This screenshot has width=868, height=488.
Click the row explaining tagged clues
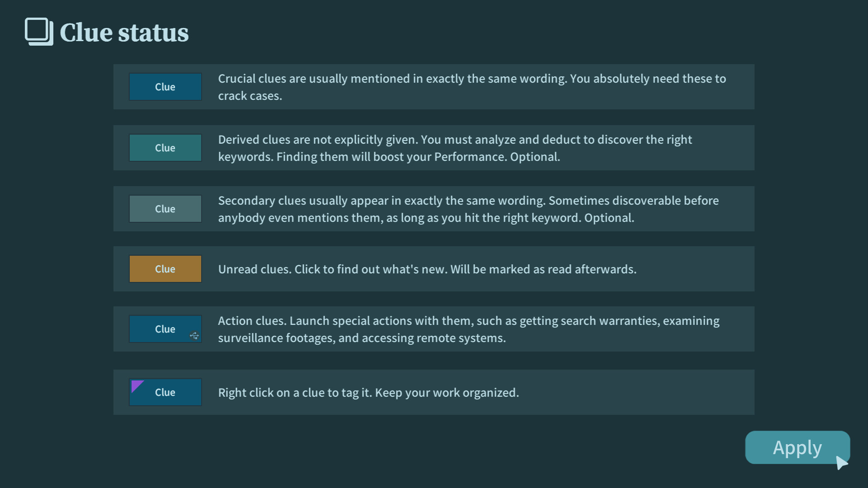(x=633, y=393)
